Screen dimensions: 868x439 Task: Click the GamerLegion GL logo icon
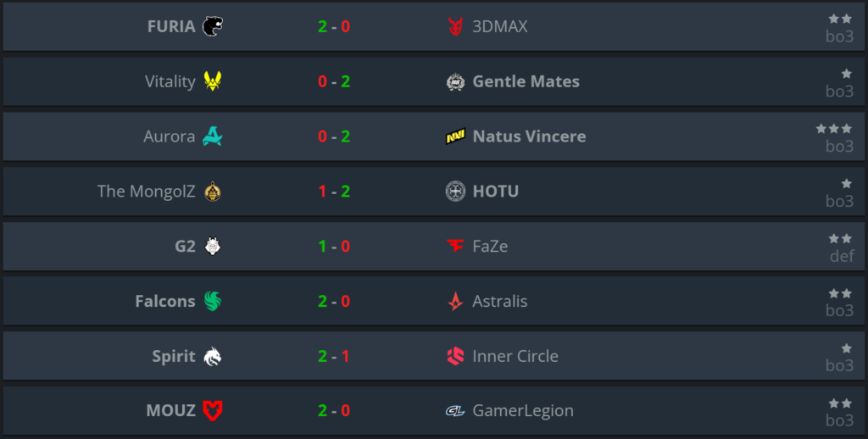pos(455,411)
